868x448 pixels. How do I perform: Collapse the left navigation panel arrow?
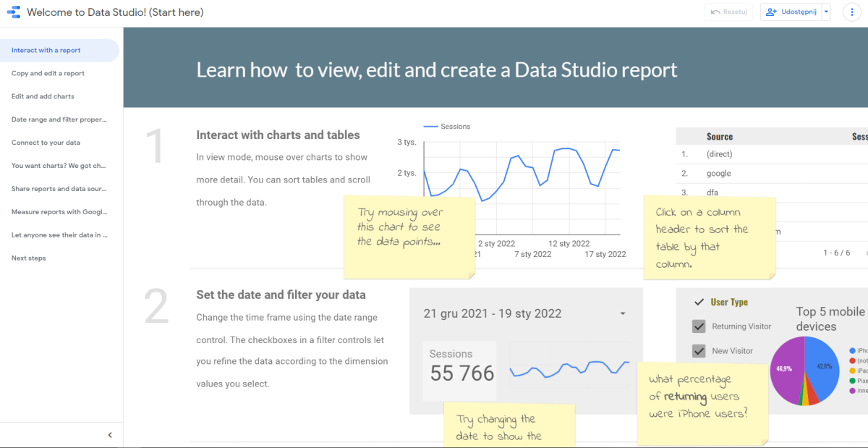tap(110, 435)
